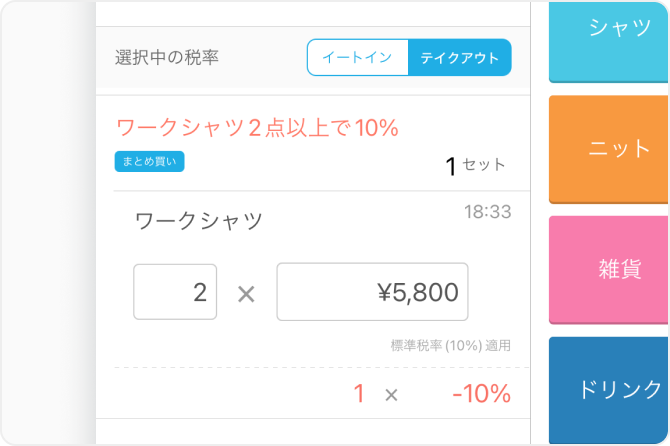Switch tax rate to テイクアウト
670x446 pixels.
pos(459,58)
